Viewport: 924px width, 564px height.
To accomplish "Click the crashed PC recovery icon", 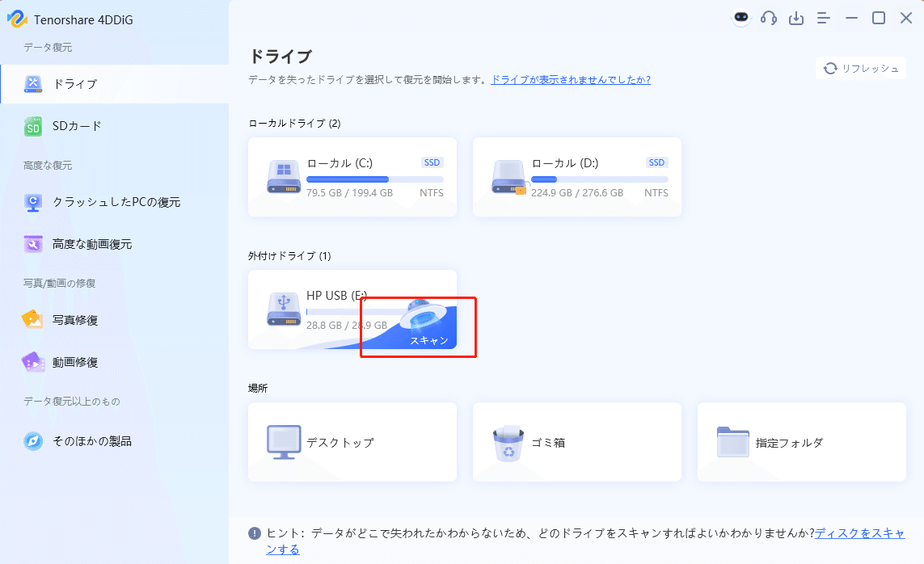I will pyautogui.click(x=33, y=203).
